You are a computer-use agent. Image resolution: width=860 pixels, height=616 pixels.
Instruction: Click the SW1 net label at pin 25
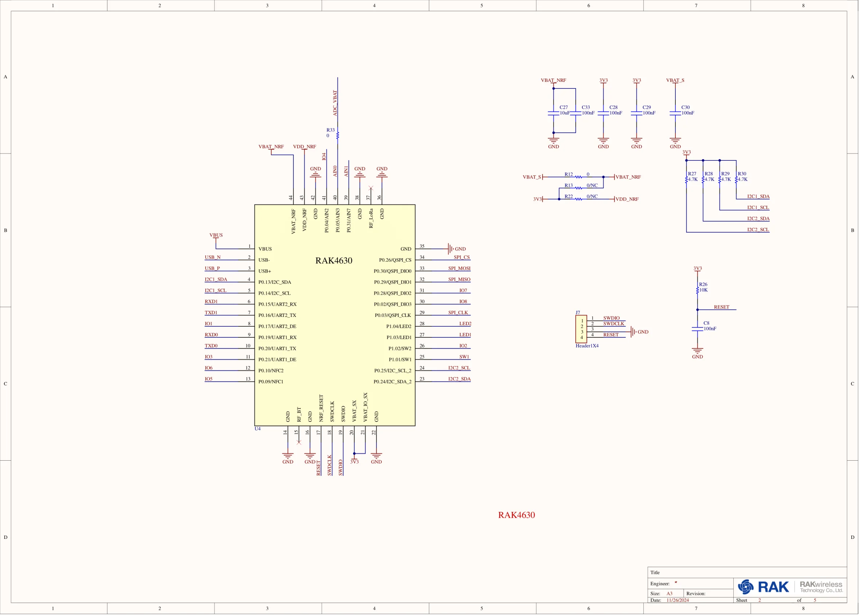(464, 357)
